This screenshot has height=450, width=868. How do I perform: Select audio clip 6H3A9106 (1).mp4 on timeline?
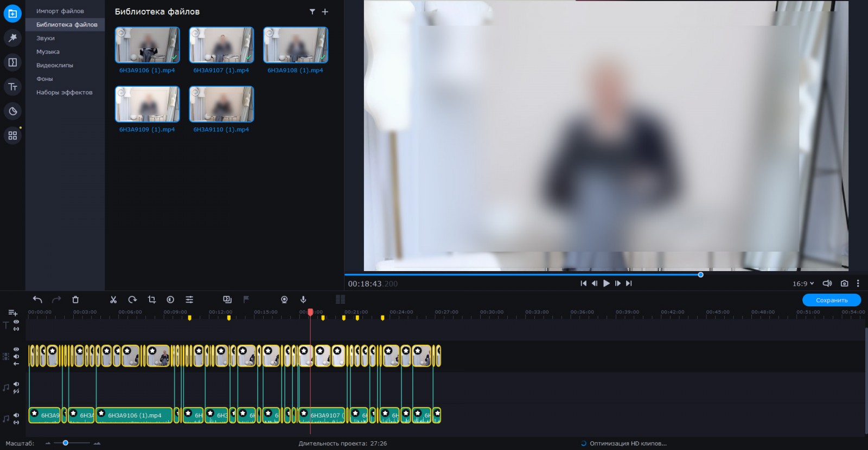134,415
